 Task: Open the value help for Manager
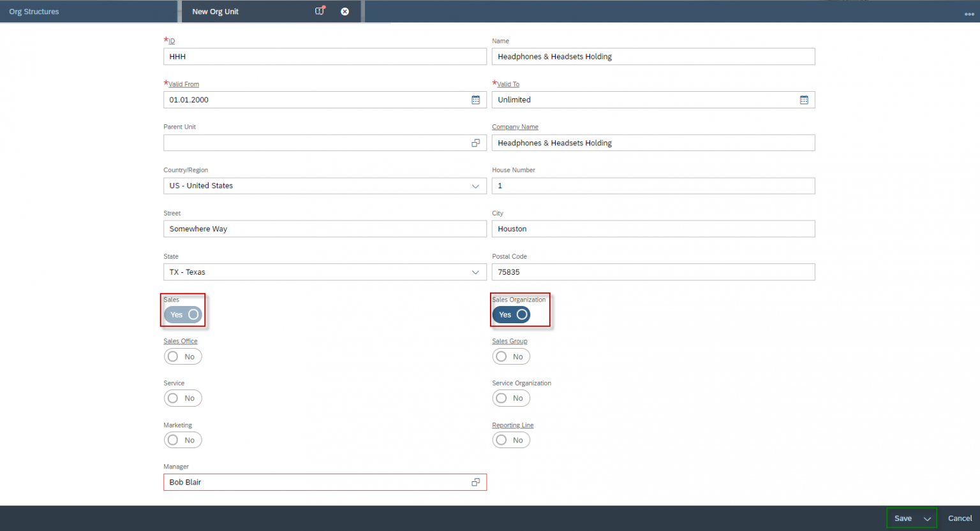pos(475,482)
